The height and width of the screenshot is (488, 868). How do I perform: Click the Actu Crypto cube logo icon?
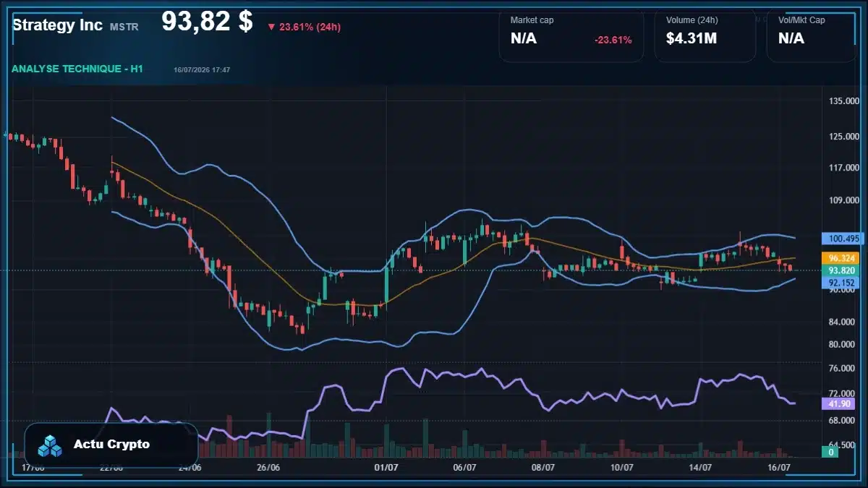click(51, 445)
